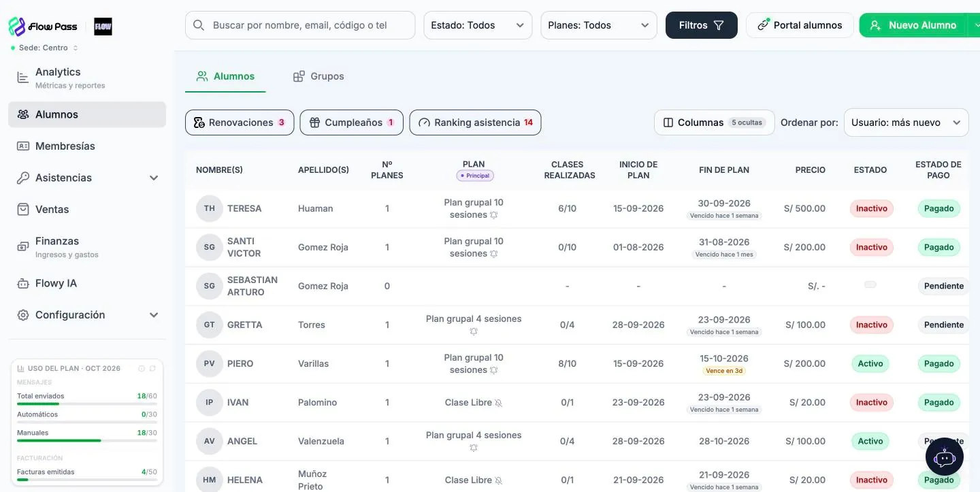Click the AV avatar for Angel

[209, 441]
